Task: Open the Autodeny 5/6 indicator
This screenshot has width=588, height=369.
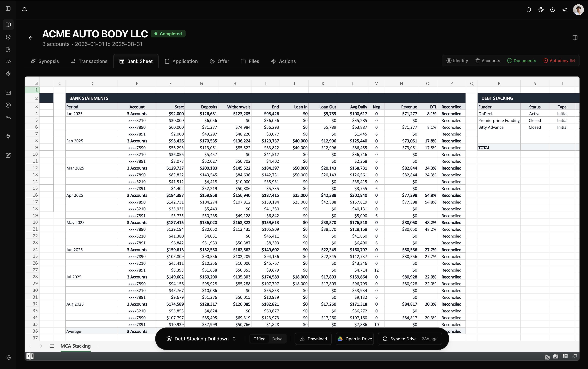Action: [559, 61]
